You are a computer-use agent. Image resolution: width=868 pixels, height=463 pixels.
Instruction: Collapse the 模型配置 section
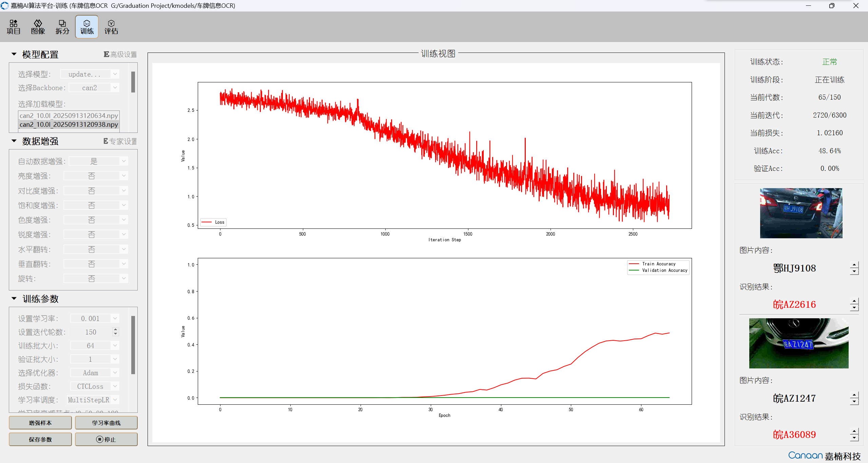[14, 54]
